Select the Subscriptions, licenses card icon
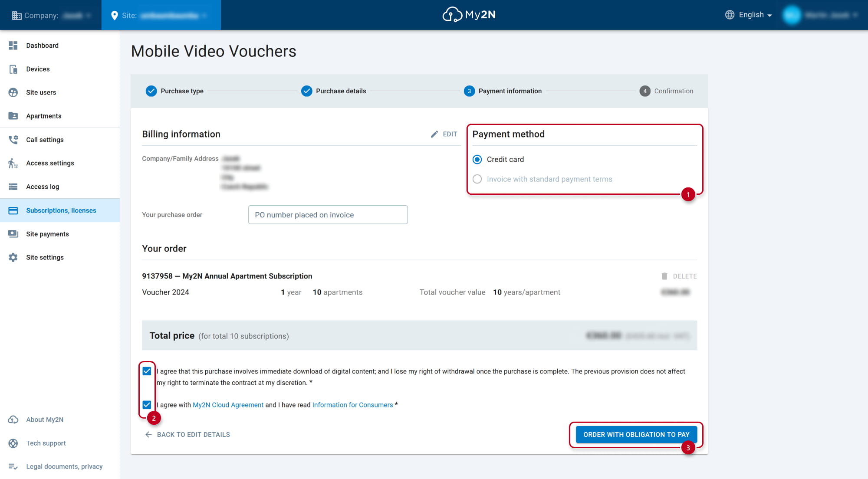The image size is (868, 479). click(13, 210)
